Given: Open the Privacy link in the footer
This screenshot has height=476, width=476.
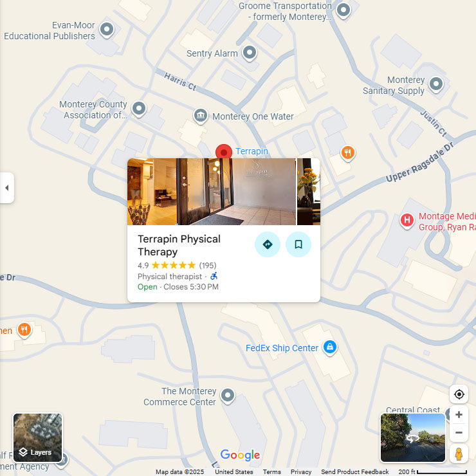Looking at the screenshot, I should [301, 471].
